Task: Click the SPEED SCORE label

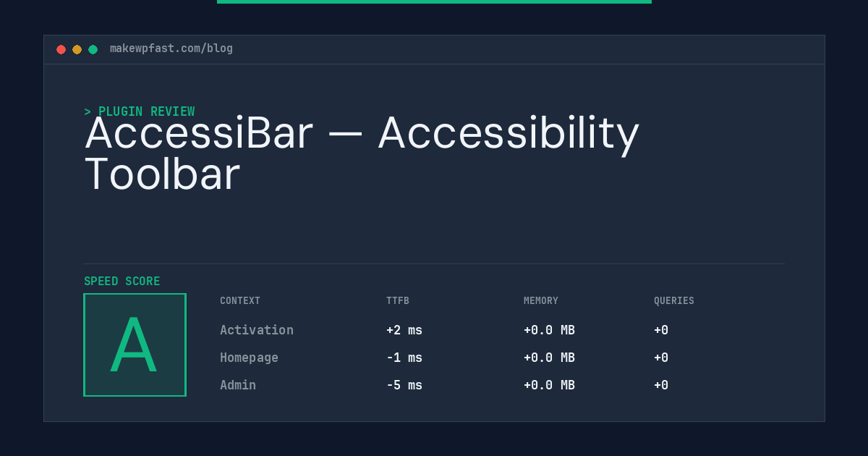Action: click(x=122, y=282)
